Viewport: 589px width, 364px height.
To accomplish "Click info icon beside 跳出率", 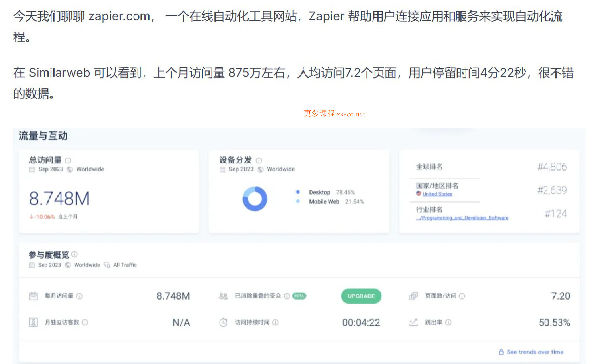I will (x=448, y=322).
